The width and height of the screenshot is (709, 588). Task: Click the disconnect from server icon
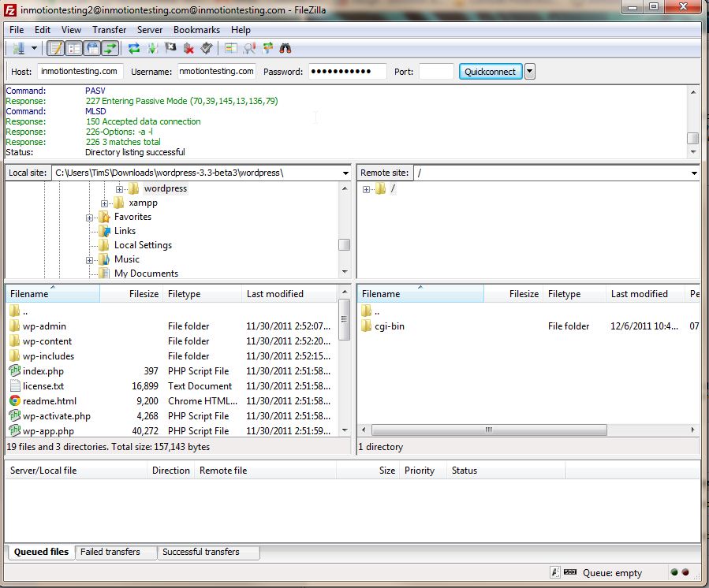tap(188, 48)
